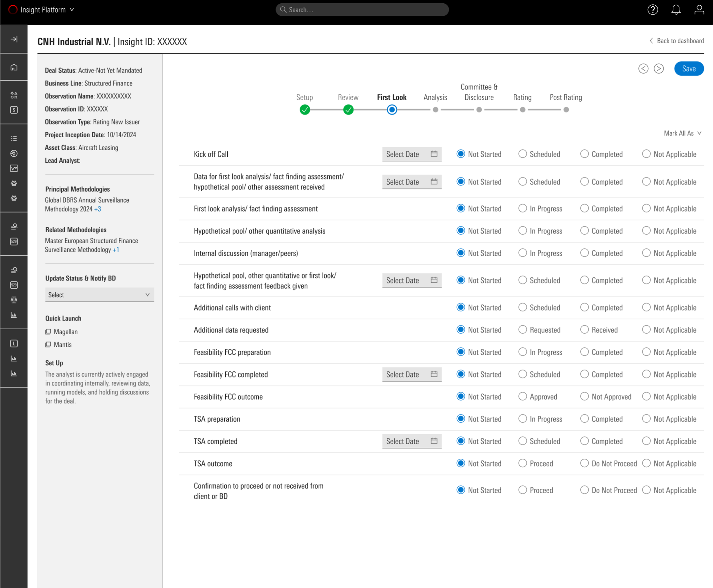
Task: Open Select Date for TSA completed
Action: [412, 441]
